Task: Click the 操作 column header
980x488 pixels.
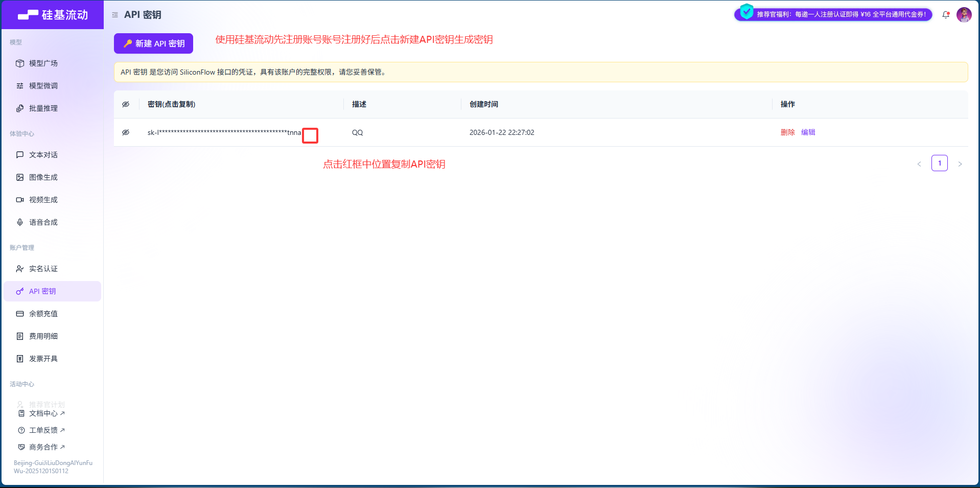Action: click(788, 104)
